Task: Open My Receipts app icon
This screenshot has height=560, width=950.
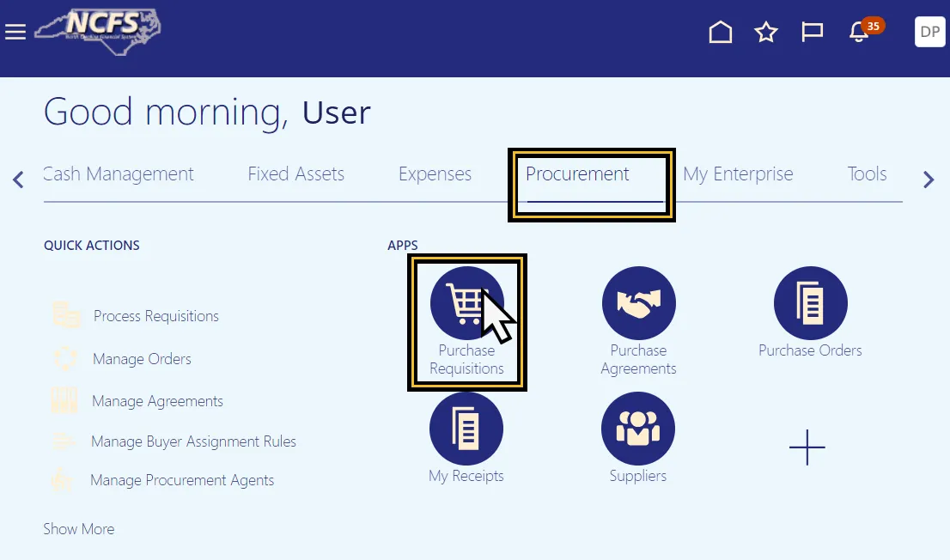Action: tap(466, 429)
